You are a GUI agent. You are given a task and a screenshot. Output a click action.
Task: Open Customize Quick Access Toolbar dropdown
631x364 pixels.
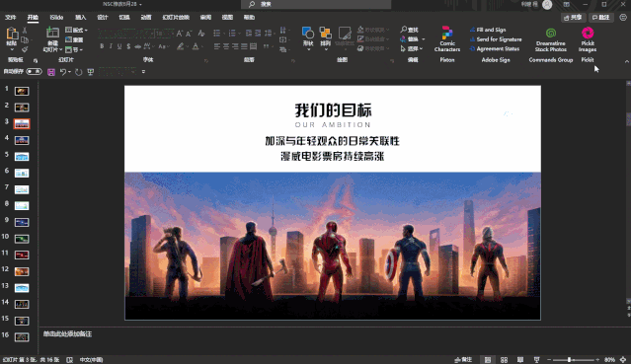point(143,72)
